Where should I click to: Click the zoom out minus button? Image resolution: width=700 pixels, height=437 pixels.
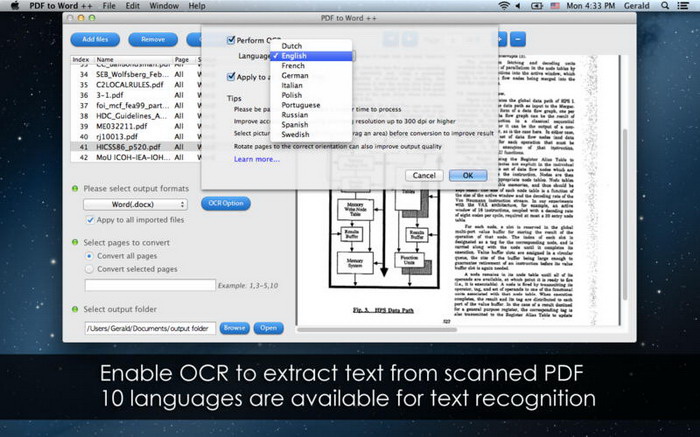518,39
